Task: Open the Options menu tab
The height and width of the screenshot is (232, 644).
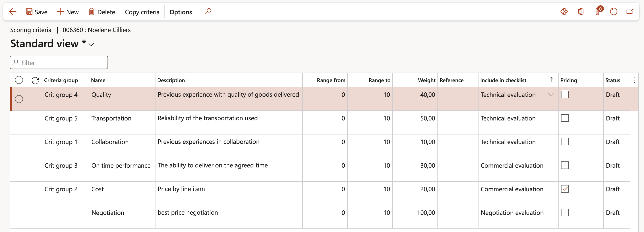Action: (180, 12)
